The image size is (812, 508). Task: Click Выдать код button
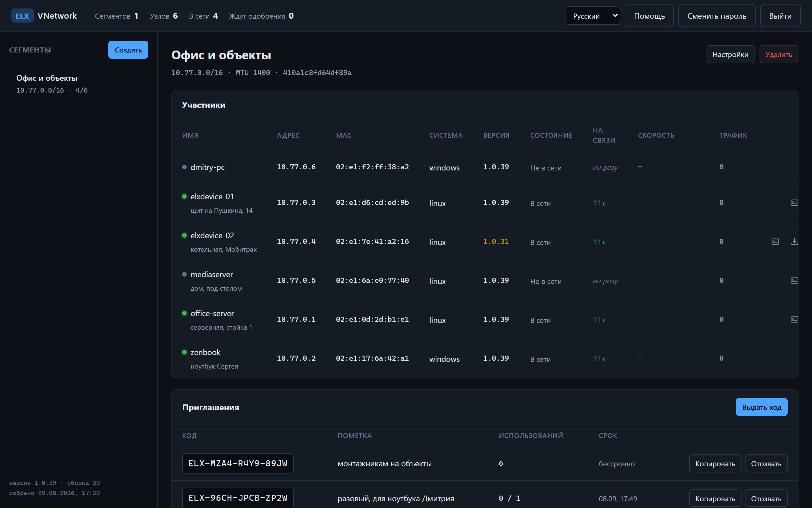click(762, 407)
